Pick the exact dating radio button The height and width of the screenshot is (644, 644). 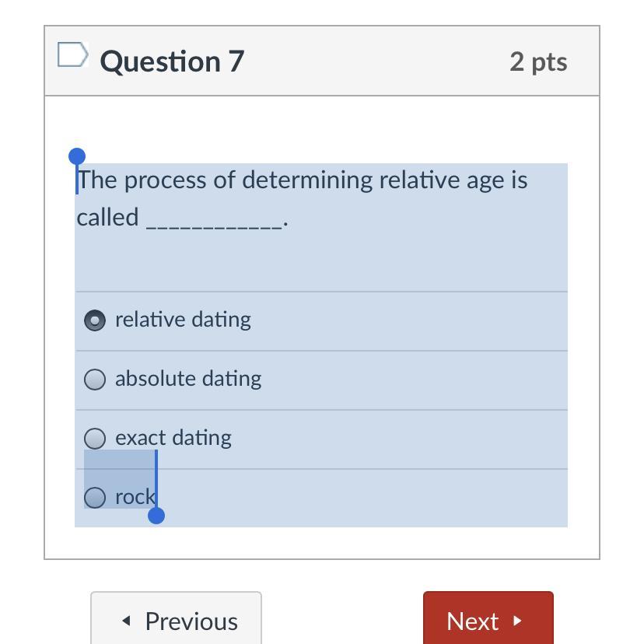95,438
